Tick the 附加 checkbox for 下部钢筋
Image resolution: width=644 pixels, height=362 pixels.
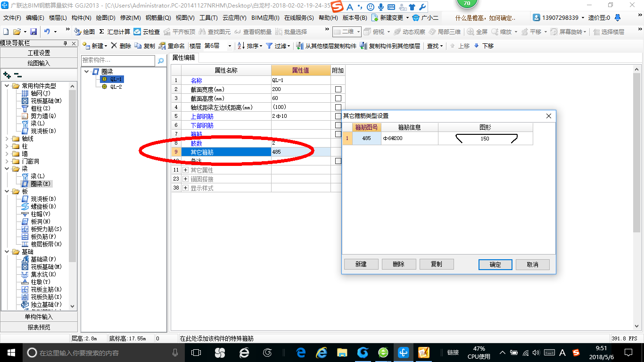338,125
